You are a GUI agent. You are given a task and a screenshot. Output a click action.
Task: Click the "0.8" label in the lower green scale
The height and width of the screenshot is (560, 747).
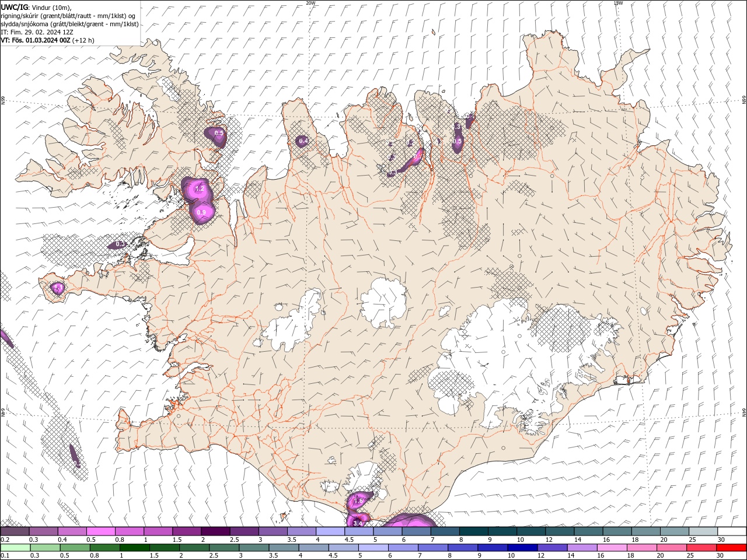point(94,555)
